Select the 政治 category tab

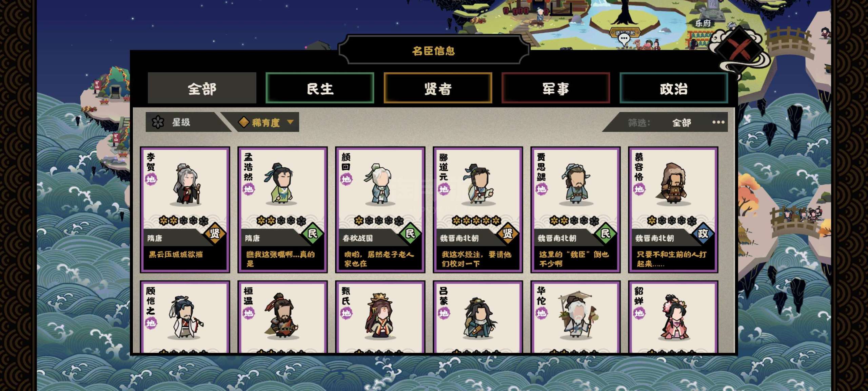point(673,88)
